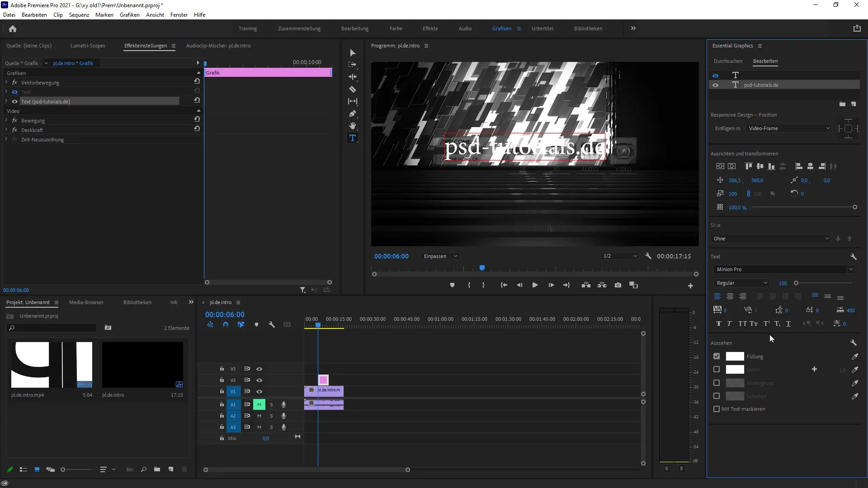Click New Layer icon in Essential Graphics
868x488 pixels.
coord(854,104)
